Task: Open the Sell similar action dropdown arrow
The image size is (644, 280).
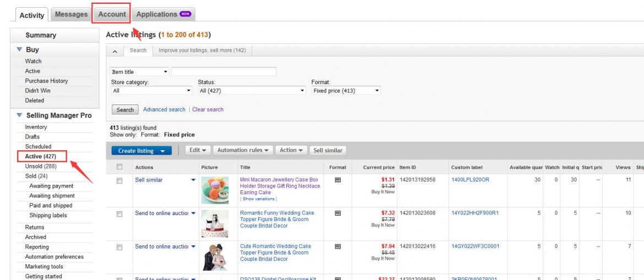Action: [193, 180]
